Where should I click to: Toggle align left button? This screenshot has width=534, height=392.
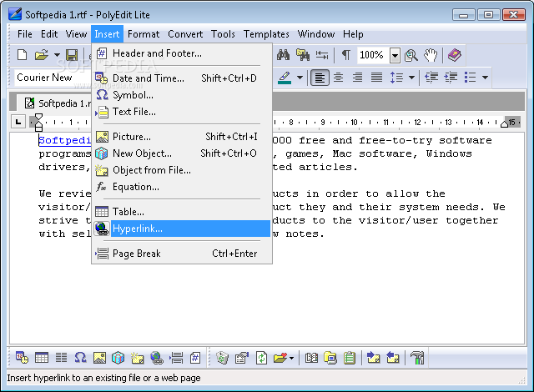(320, 78)
